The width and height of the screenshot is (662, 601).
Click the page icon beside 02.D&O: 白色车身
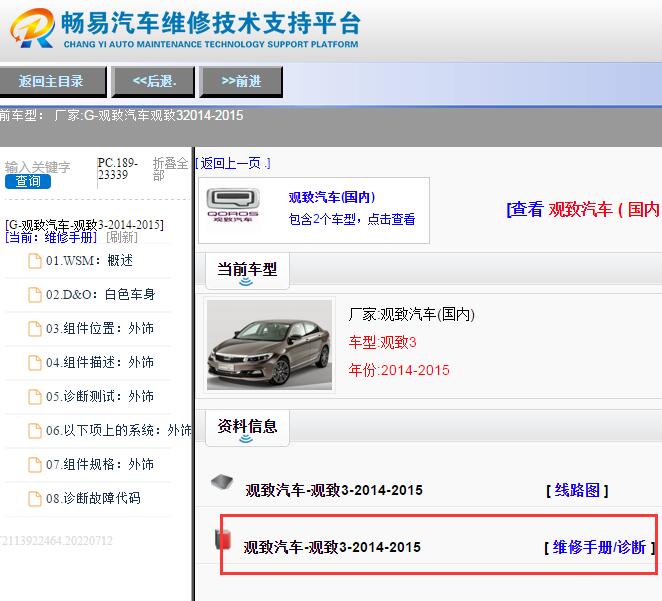[35, 295]
